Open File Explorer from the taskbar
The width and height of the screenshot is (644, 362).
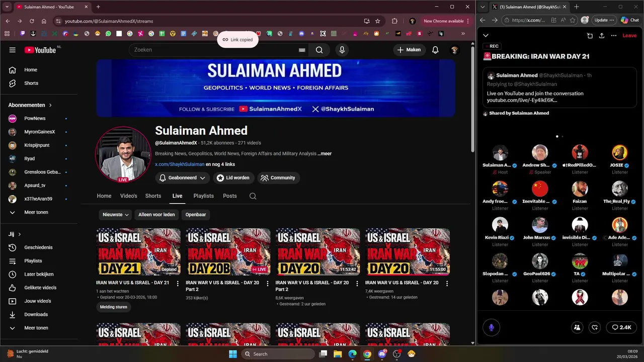[x=338, y=354]
